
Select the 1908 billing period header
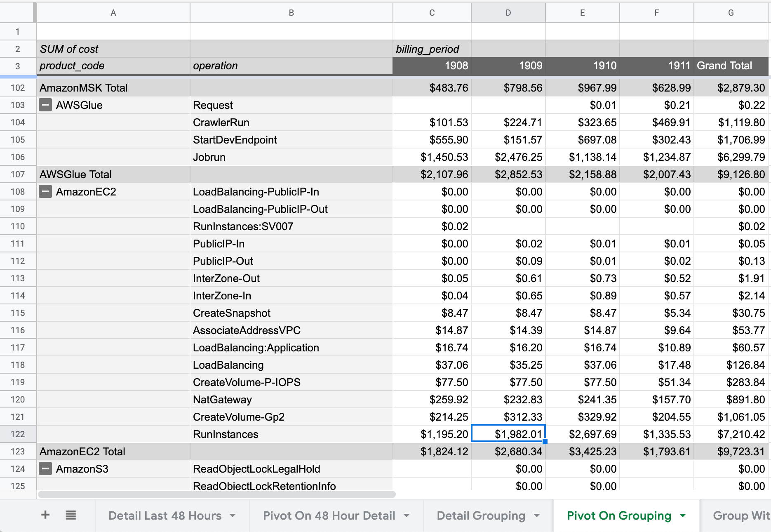point(432,66)
